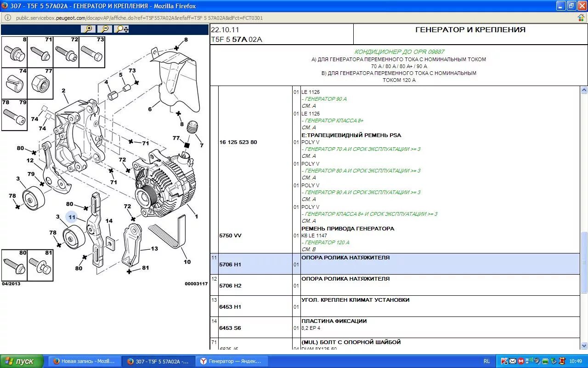Open Windows Пуск start button
The width and height of the screenshot is (588, 368).
tap(22, 361)
